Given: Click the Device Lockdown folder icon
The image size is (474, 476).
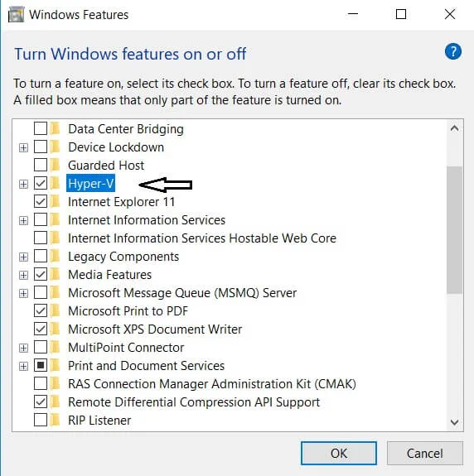Looking at the screenshot, I should [55, 147].
